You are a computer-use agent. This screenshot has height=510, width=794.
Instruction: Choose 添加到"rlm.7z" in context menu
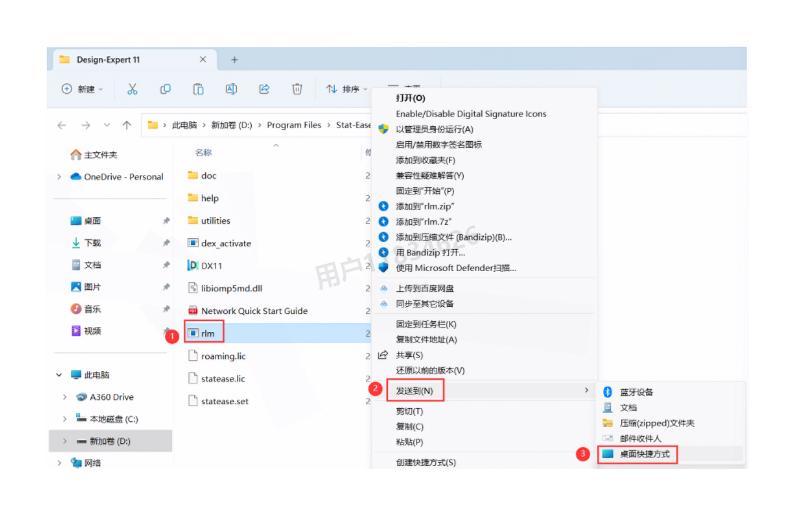tap(423, 222)
